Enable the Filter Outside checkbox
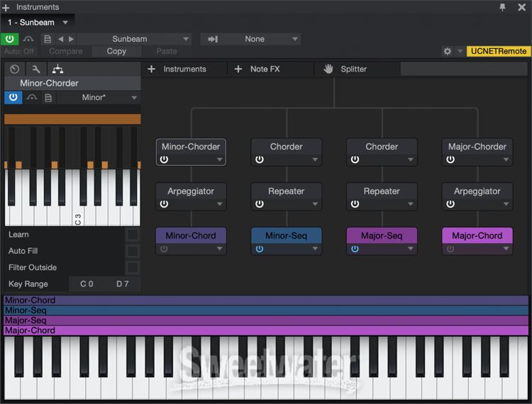The width and height of the screenshot is (532, 404). (x=133, y=267)
